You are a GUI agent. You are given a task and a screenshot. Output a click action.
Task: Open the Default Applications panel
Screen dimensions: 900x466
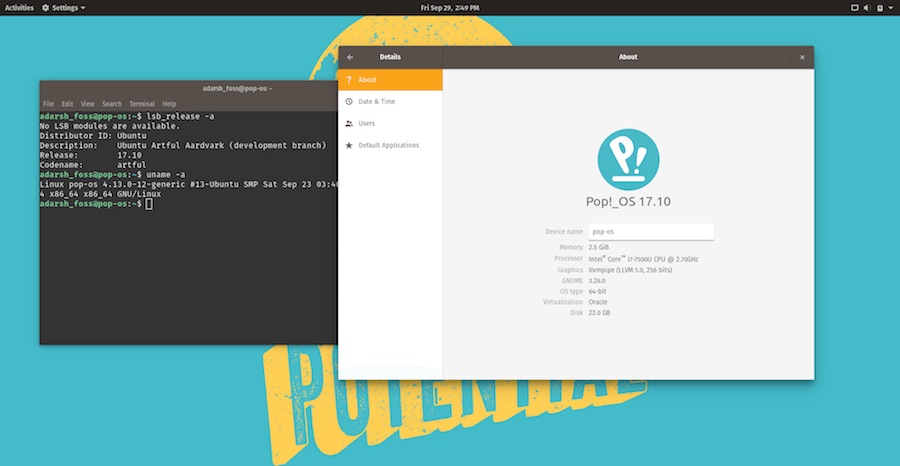(x=390, y=145)
